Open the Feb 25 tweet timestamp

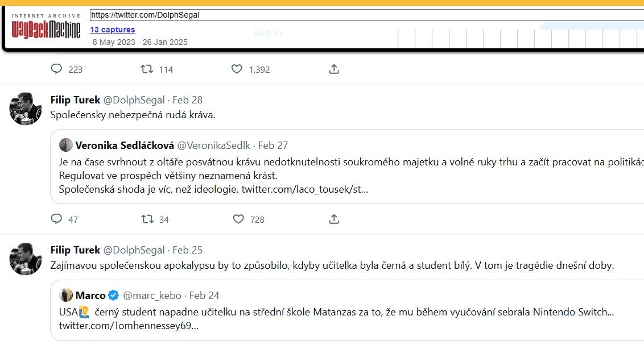[x=187, y=250]
